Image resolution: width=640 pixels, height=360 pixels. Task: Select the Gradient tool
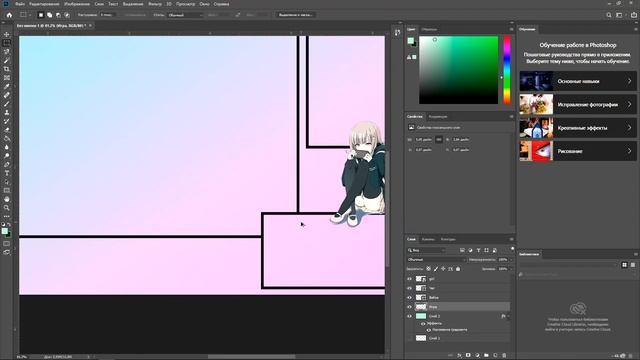[7, 138]
